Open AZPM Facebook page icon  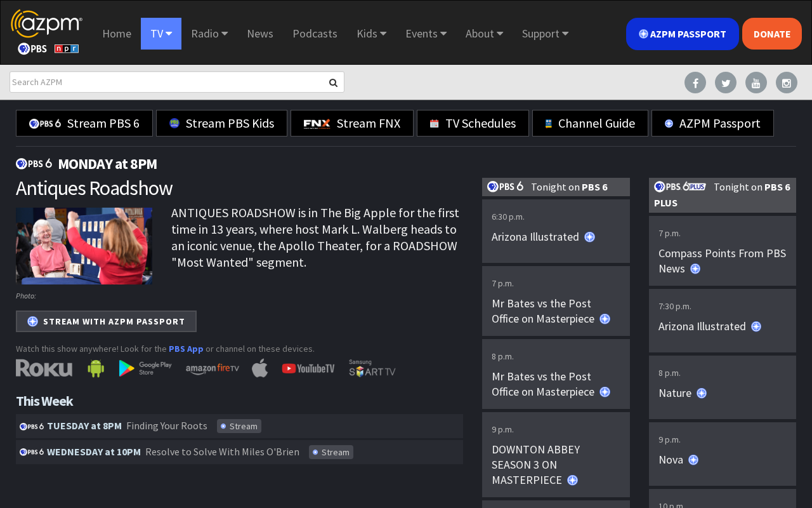[695, 83]
